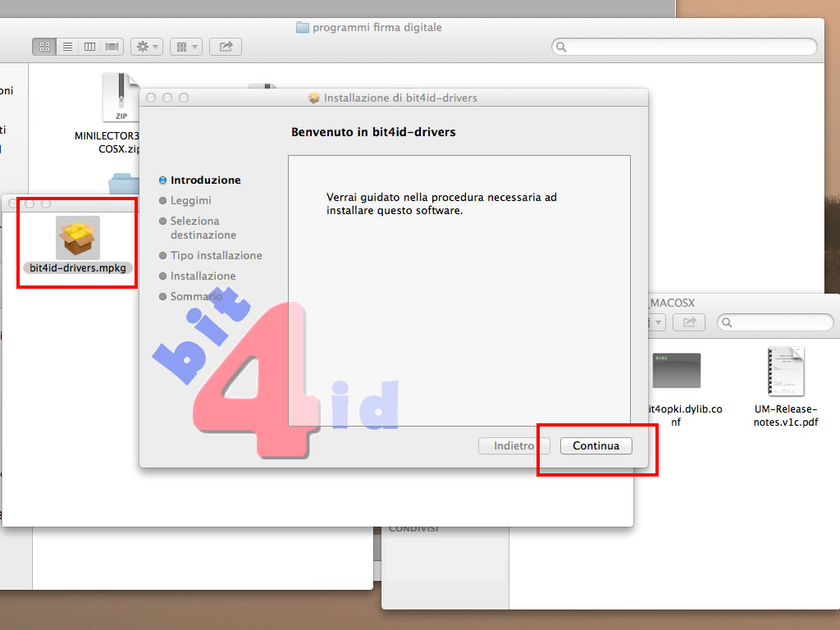
Task: Click the Continua button in installer
Action: coord(596,445)
